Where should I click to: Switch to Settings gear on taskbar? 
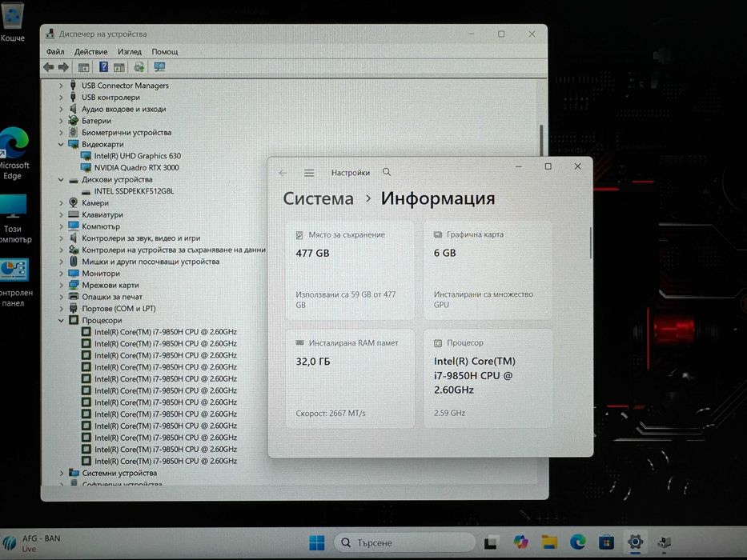(635, 542)
